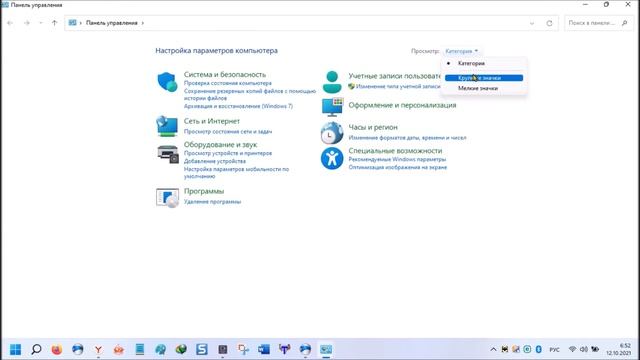Launch Firefox from the taskbar
Viewport: 640px width, 360px height.
tap(57, 349)
